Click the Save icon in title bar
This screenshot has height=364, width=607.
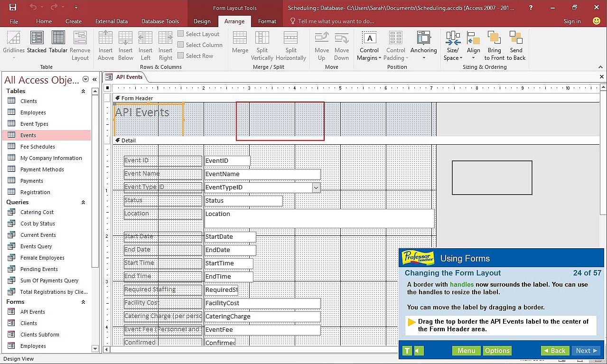coord(13,7)
